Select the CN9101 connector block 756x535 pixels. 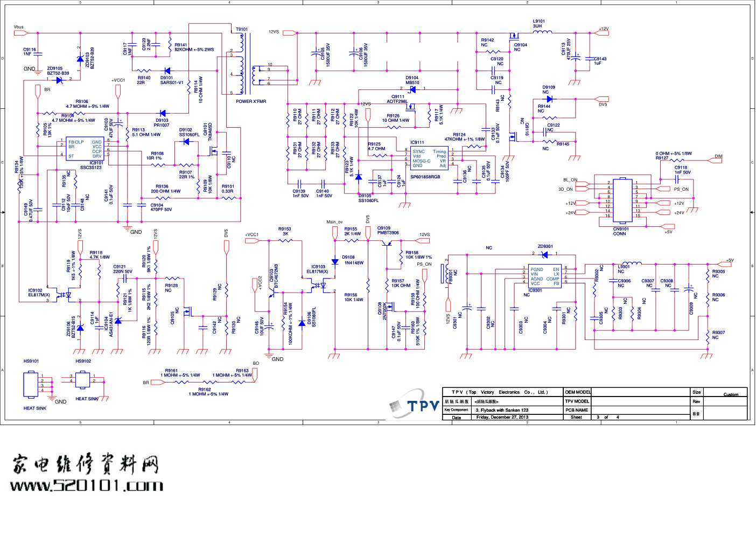pos(622,199)
